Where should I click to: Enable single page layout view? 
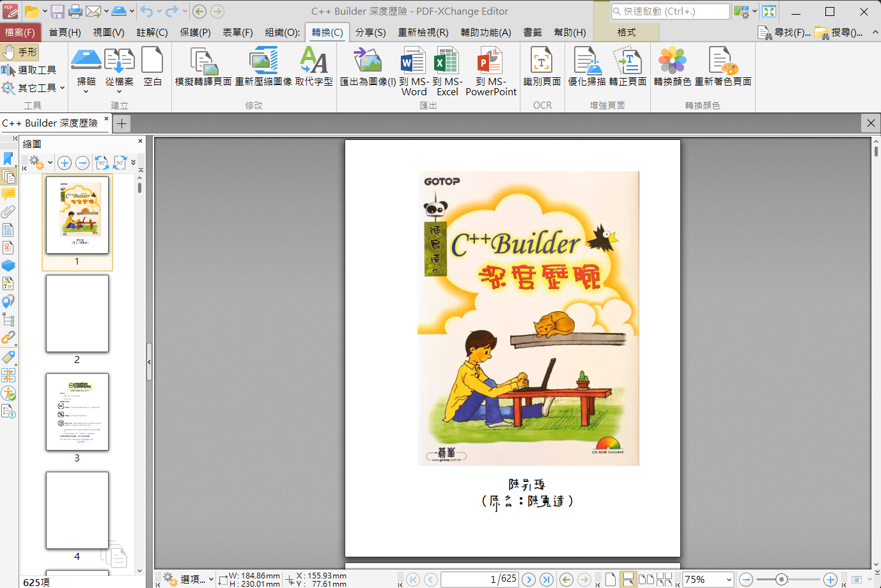click(611, 580)
